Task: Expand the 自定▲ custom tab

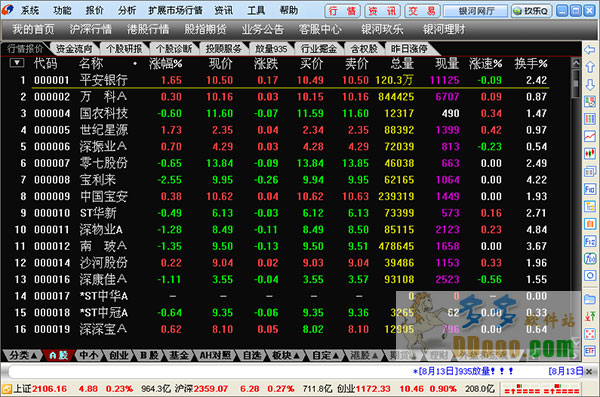Action: click(x=326, y=356)
